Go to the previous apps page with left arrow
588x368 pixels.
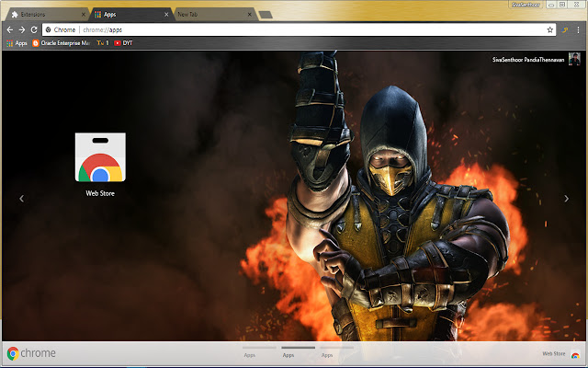[22, 199]
